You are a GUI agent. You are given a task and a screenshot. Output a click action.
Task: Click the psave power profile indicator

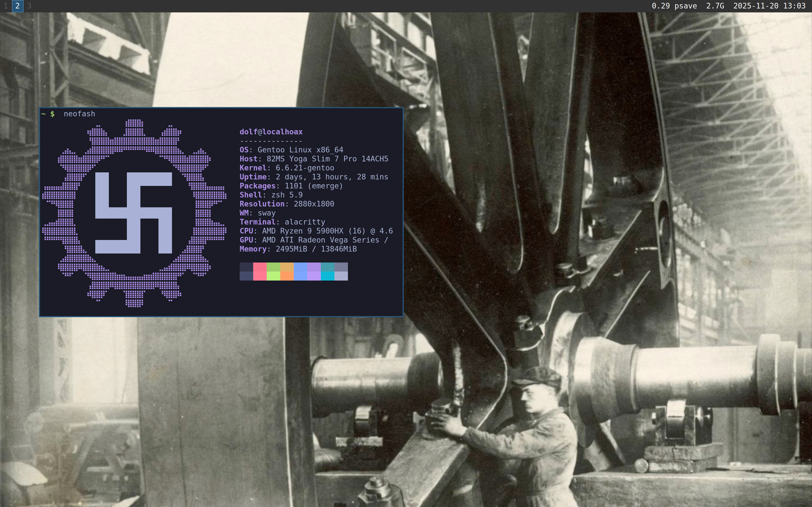(x=685, y=6)
